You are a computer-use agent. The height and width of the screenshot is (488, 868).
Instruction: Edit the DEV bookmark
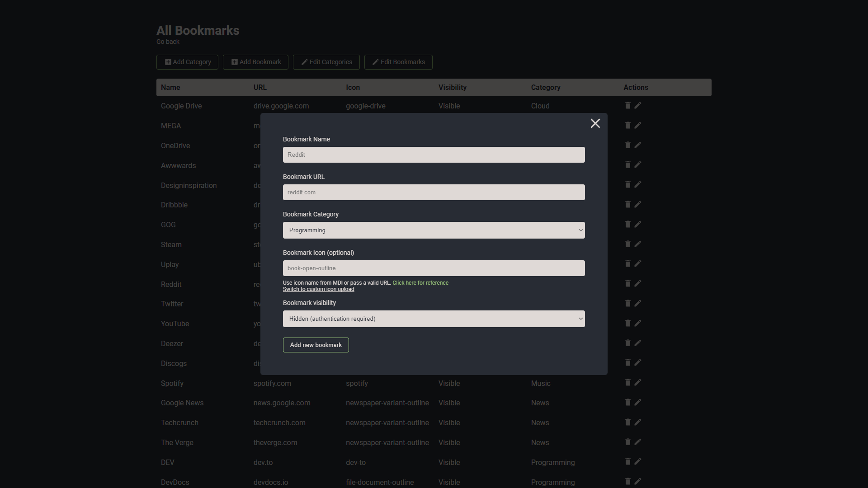coord(638,461)
